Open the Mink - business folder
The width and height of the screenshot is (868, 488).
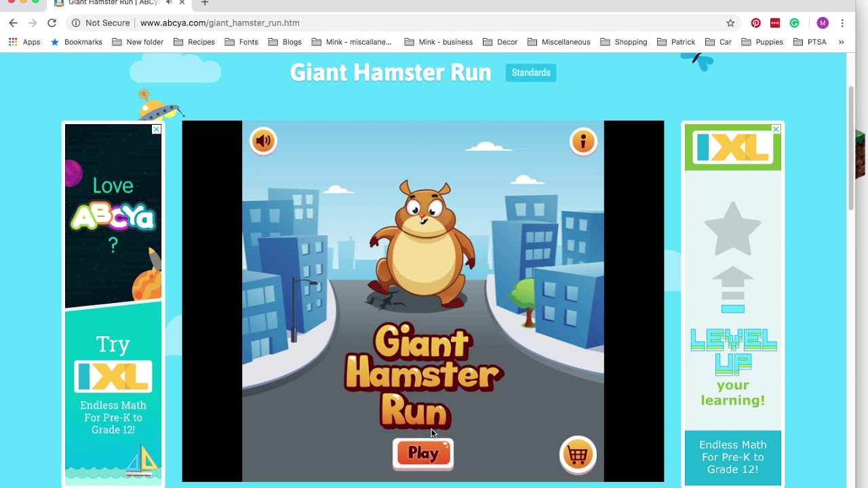438,42
